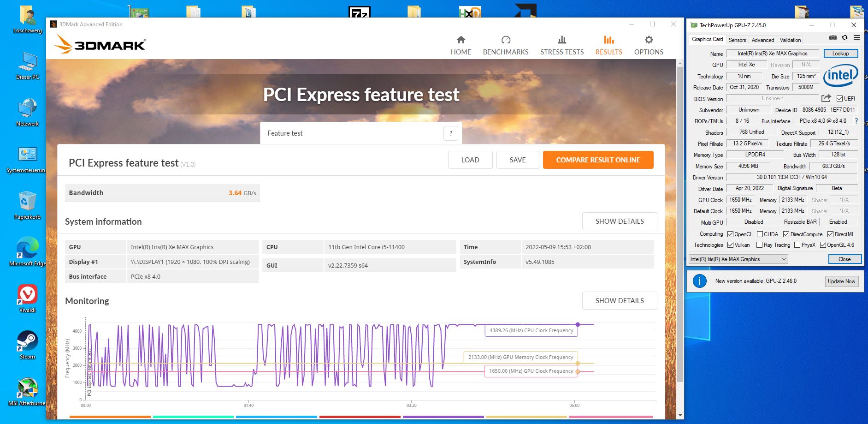Toggle DirectCompute checkbox

786,234
